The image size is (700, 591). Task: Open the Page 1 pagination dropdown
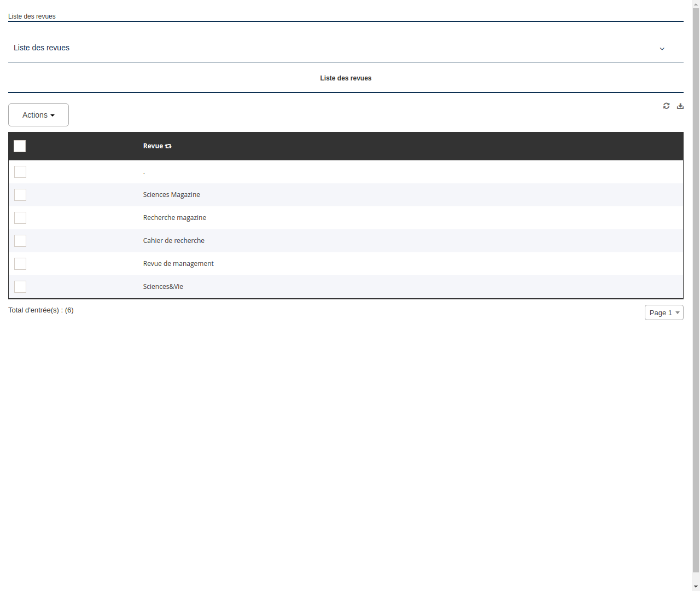pos(663,312)
